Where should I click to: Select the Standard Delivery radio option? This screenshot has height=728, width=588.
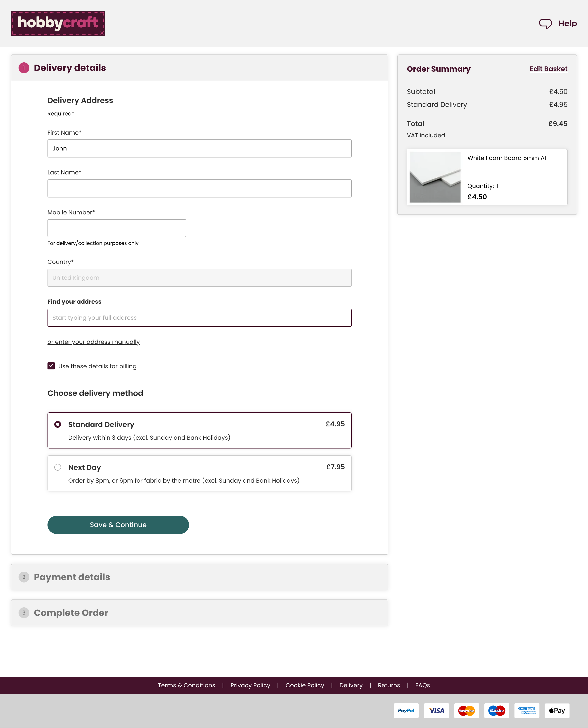58,424
